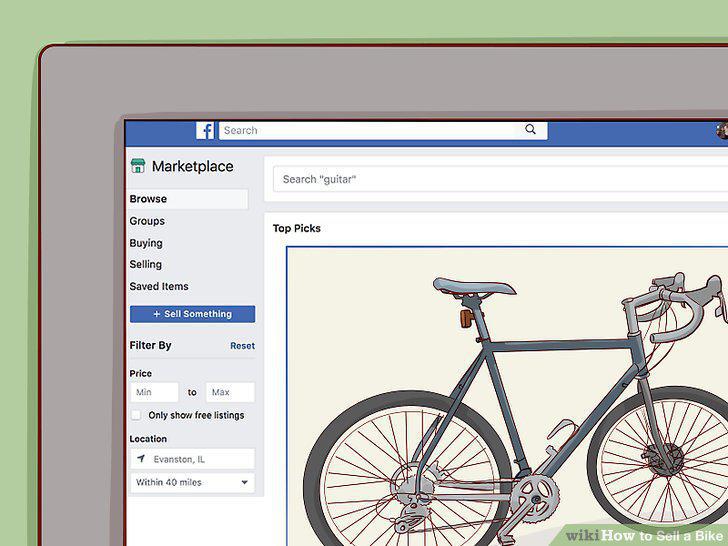This screenshot has height=546, width=728.
Task: Click the Marketplace heading text
Action: pos(193,166)
